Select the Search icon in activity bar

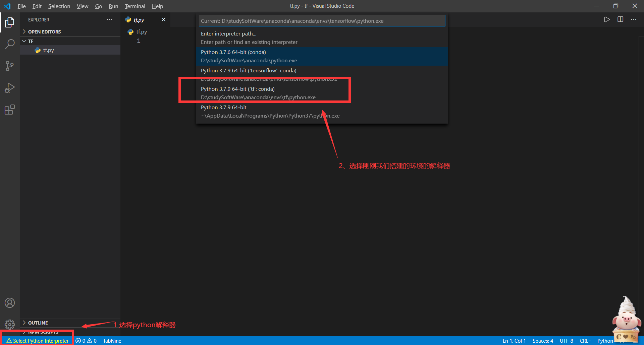[10, 44]
